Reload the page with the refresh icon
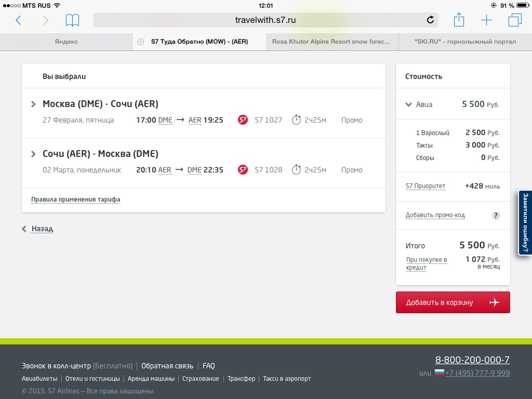The height and width of the screenshot is (399, 532). point(430,20)
